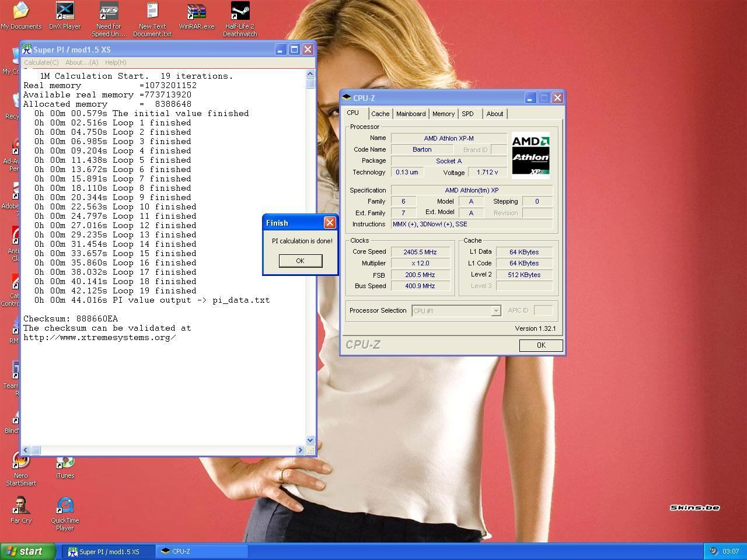Click OK button in CPU-Z window

tap(541, 345)
